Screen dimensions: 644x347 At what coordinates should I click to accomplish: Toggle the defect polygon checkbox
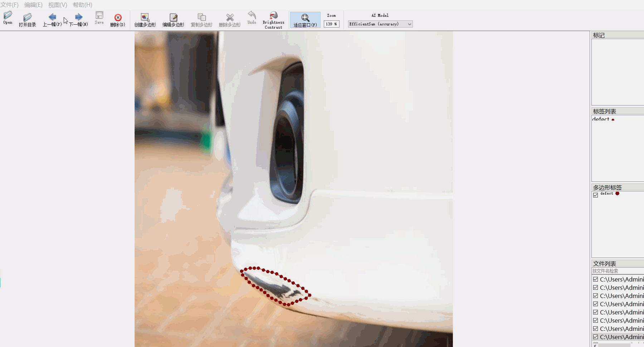click(596, 195)
